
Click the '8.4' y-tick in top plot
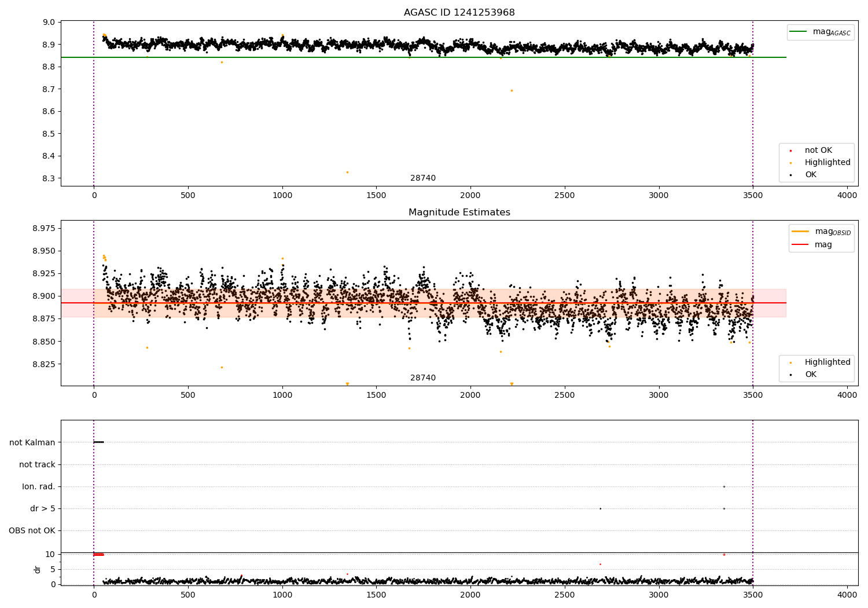click(49, 156)
